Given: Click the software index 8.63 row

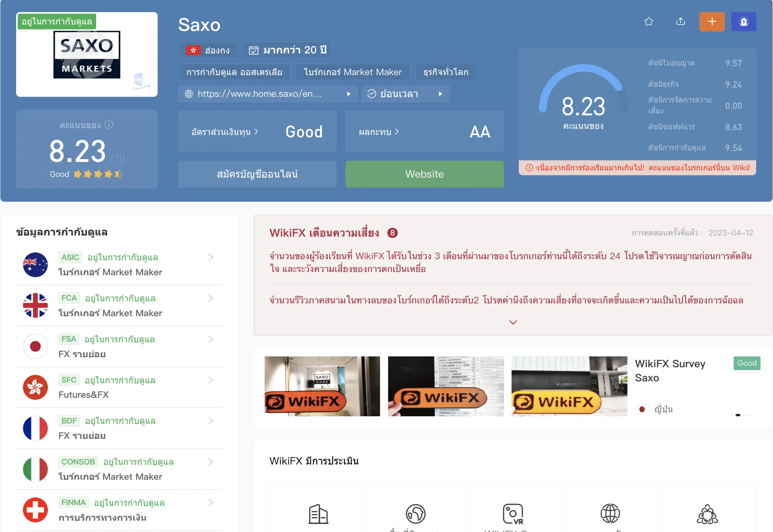Looking at the screenshot, I should (695, 127).
